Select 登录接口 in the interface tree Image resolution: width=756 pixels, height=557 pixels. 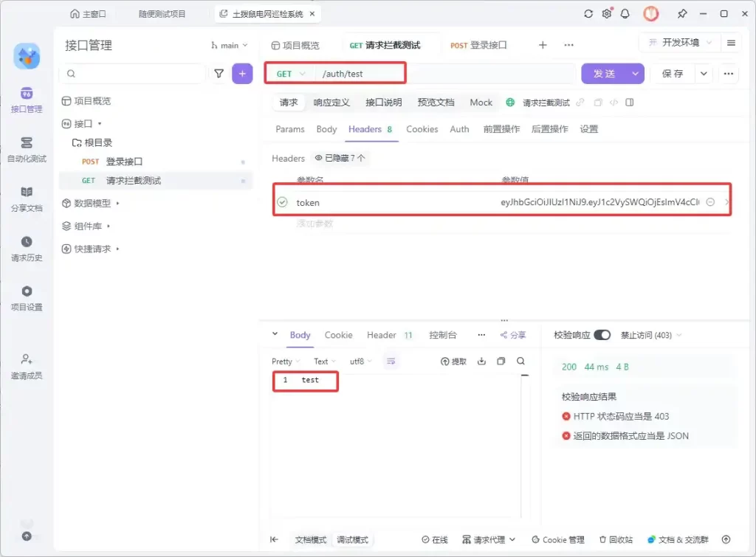click(x=124, y=162)
